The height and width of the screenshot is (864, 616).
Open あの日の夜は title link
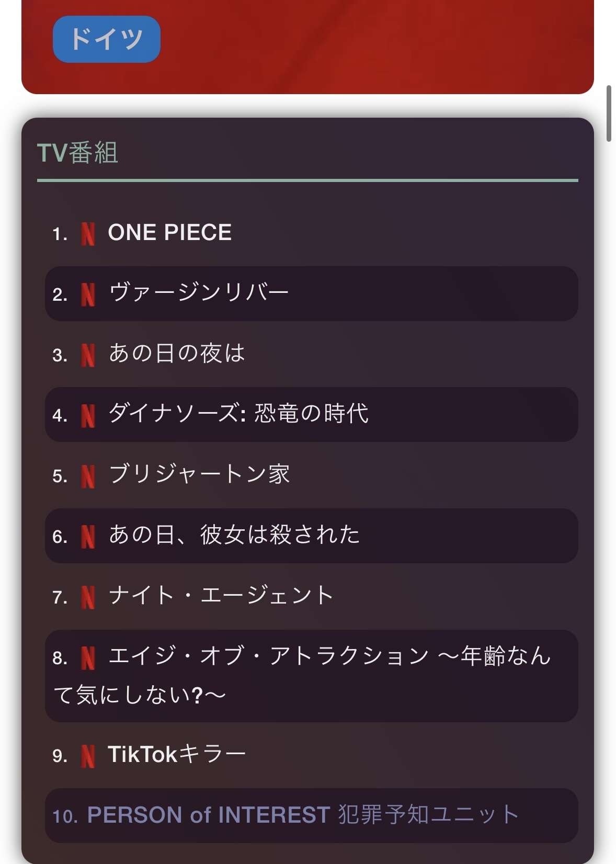click(177, 354)
